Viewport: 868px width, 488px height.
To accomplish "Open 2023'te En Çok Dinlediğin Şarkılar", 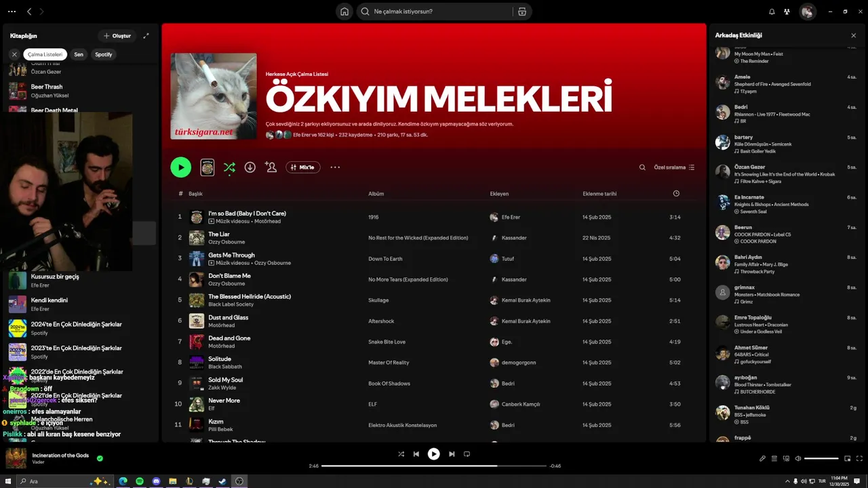I will coord(81,352).
